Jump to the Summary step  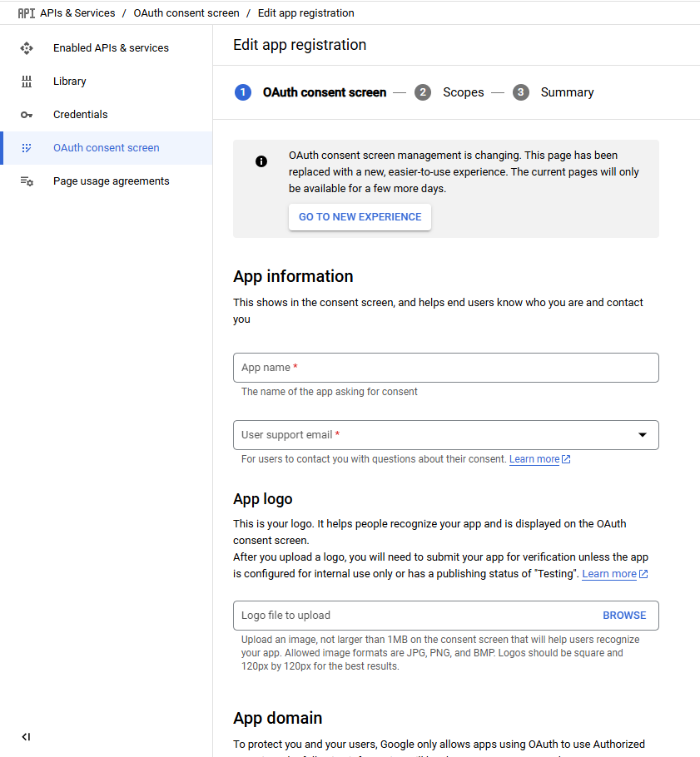tap(567, 92)
